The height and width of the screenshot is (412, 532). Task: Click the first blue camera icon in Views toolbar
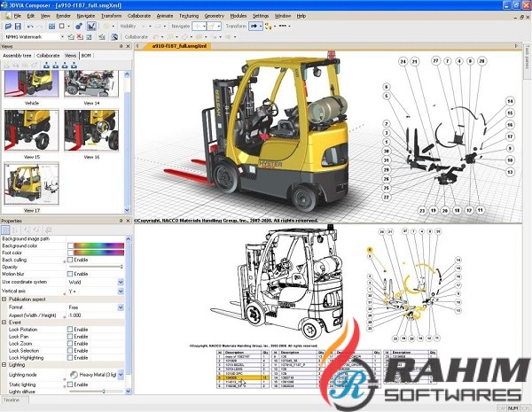click(x=46, y=65)
